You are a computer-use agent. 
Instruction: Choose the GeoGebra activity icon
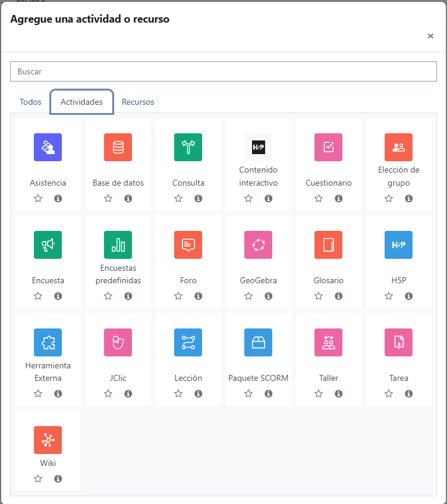pyautogui.click(x=258, y=245)
